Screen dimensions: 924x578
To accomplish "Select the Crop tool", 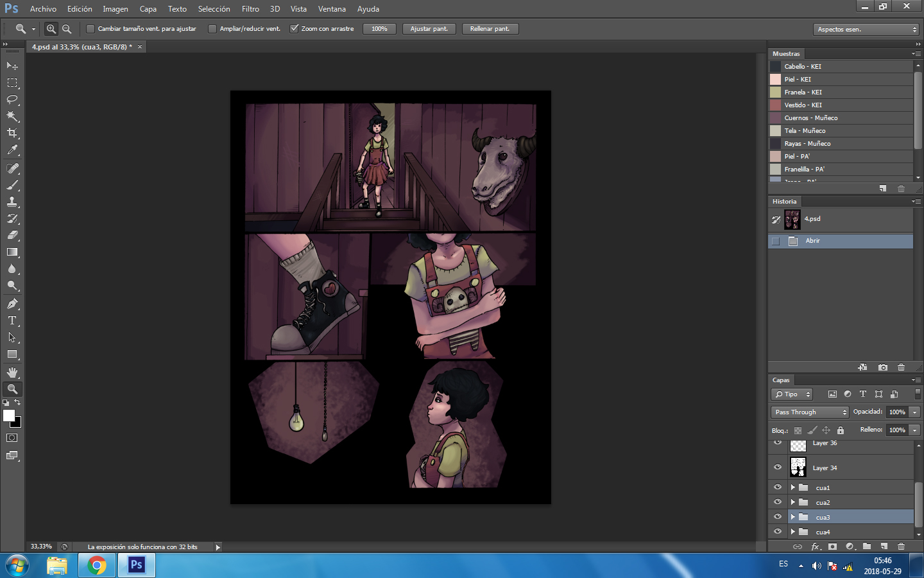I will 12,133.
